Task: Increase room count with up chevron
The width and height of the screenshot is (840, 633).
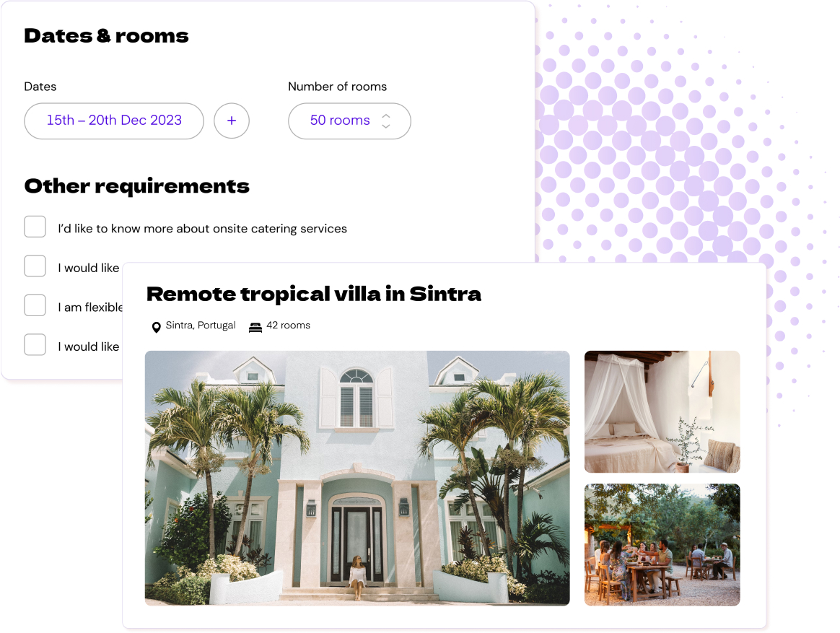Action: coord(385,115)
